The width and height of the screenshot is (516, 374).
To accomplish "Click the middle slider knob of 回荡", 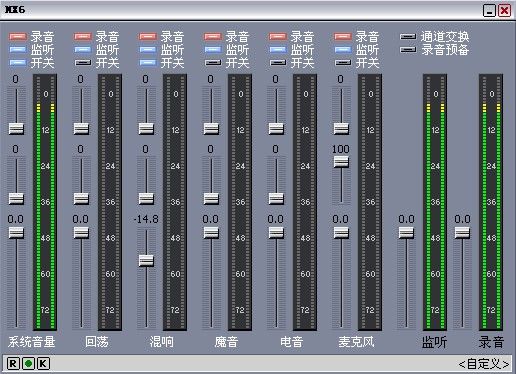I will pos(81,199).
